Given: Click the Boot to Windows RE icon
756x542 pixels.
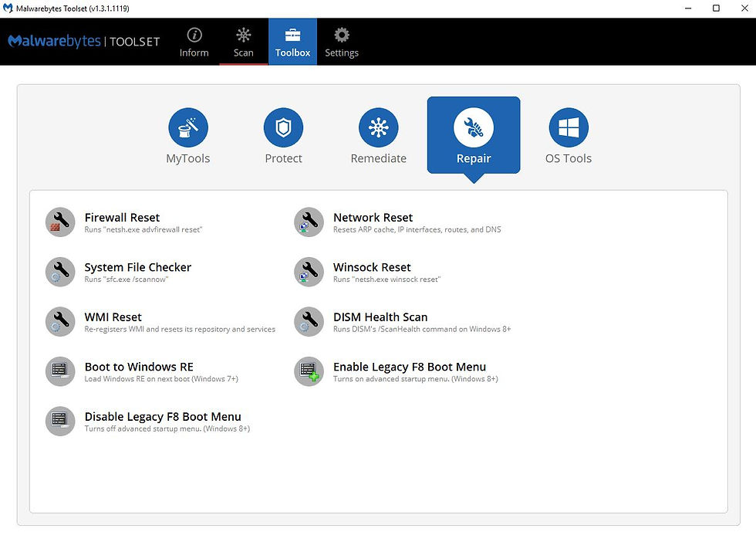Looking at the screenshot, I should click(60, 371).
